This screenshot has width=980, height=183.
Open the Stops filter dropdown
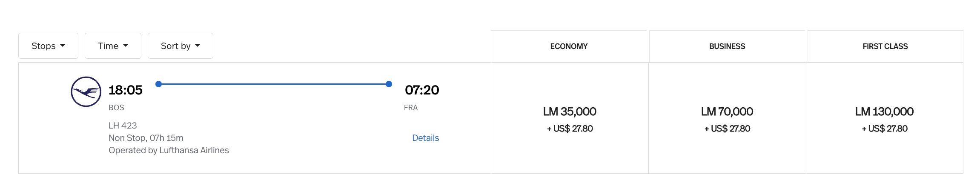click(x=48, y=46)
